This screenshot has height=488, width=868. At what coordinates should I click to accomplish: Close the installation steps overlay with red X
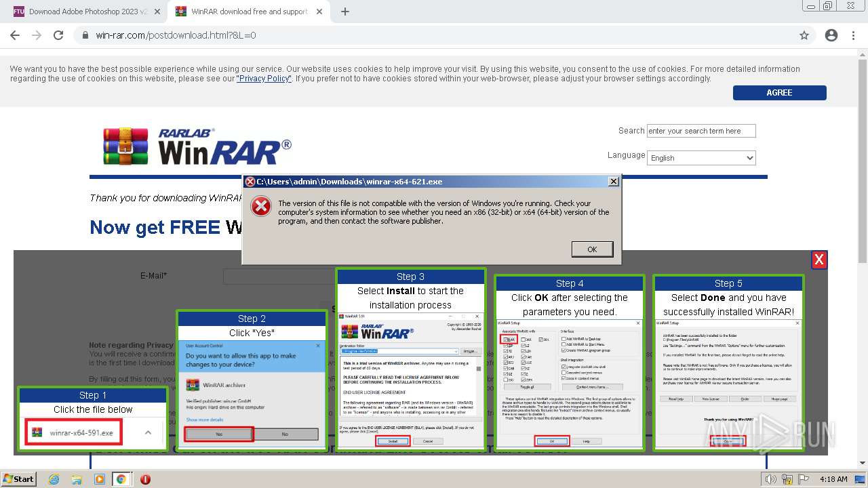tap(819, 260)
